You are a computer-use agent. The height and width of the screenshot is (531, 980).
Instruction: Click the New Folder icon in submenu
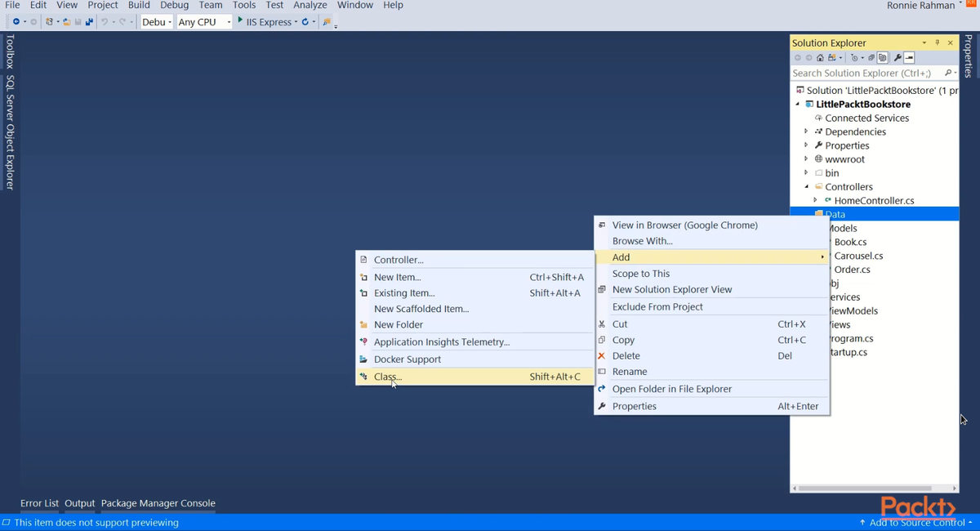[363, 325]
